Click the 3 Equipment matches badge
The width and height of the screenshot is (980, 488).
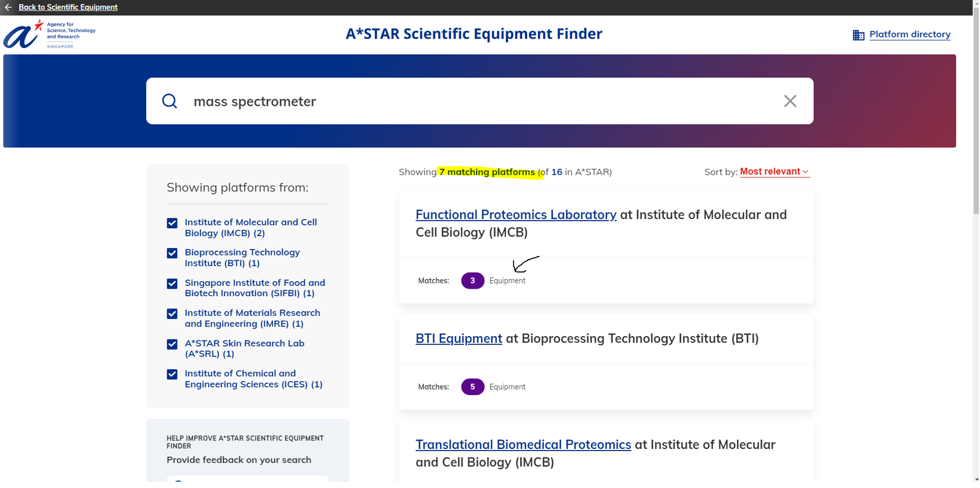pos(473,281)
